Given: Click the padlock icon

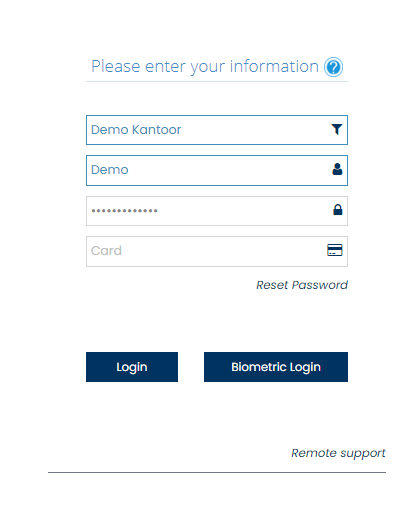Looking at the screenshot, I should pos(338,210).
